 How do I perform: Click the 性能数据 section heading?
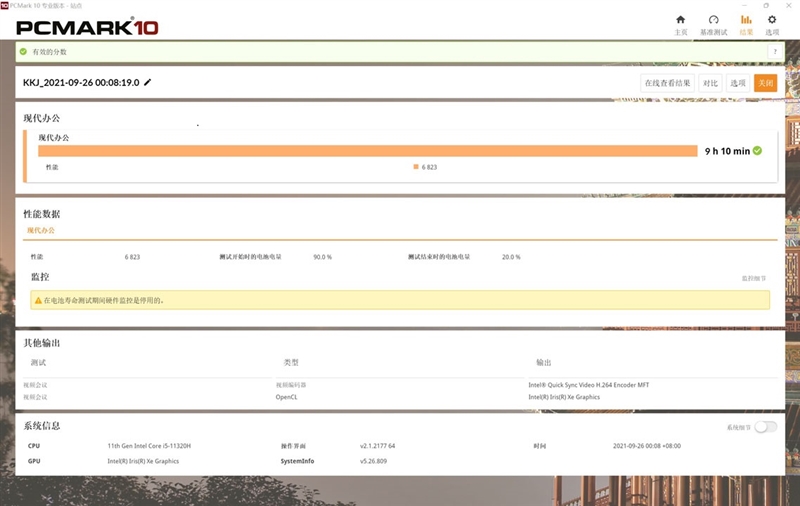(x=42, y=214)
